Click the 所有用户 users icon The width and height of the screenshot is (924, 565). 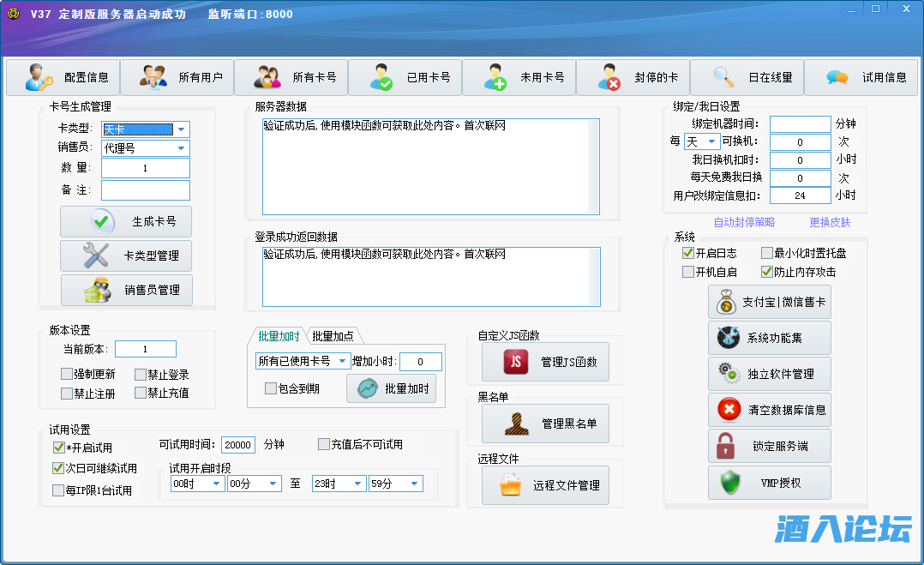click(153, 77)
